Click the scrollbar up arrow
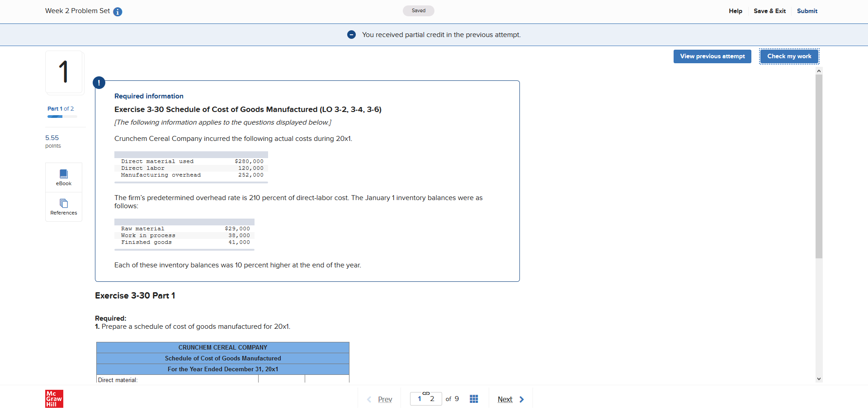 pyautogui.click(x=819, y=71)
